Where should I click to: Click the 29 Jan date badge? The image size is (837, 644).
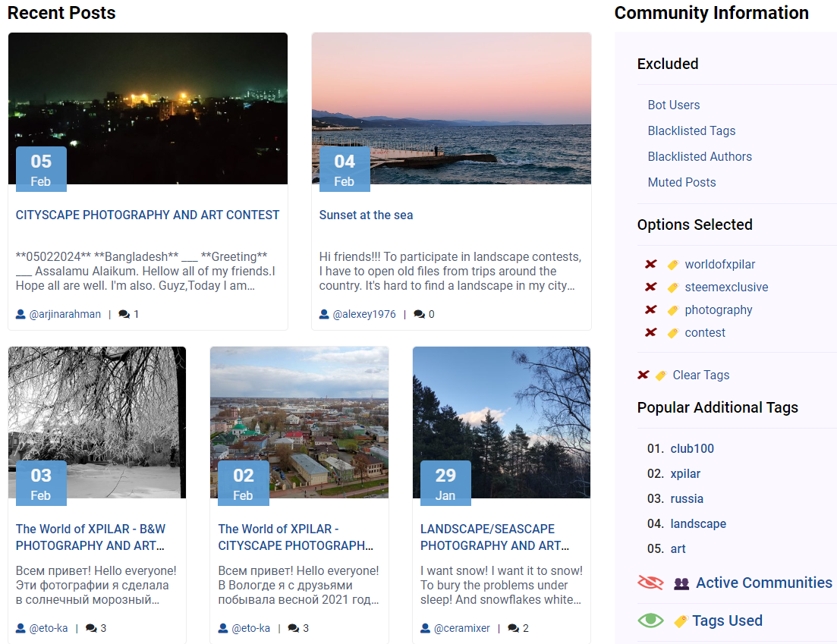click(445, 482)
